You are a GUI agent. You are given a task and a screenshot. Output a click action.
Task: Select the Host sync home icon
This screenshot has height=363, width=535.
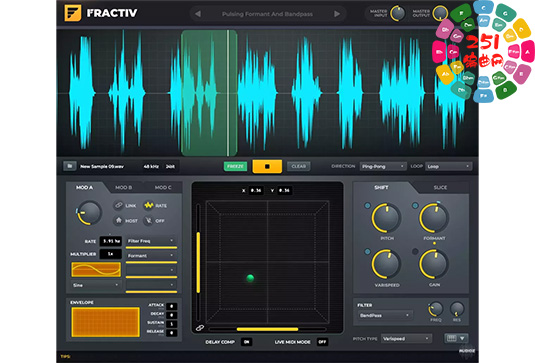tap(118, 220)
